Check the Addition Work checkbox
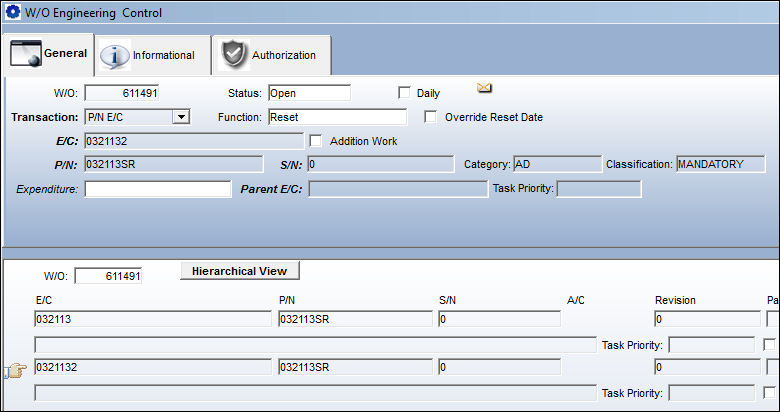The image size is (780, 412). click(316, 141)
